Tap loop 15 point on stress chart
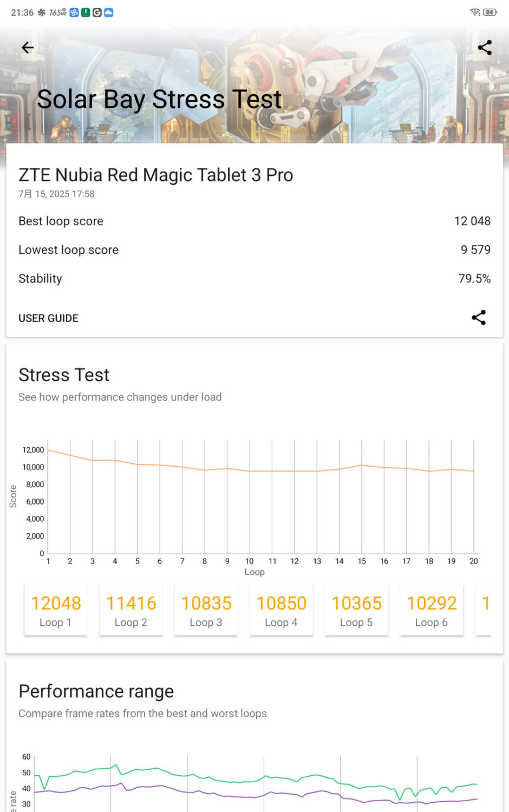 click(x=362, y=466)
